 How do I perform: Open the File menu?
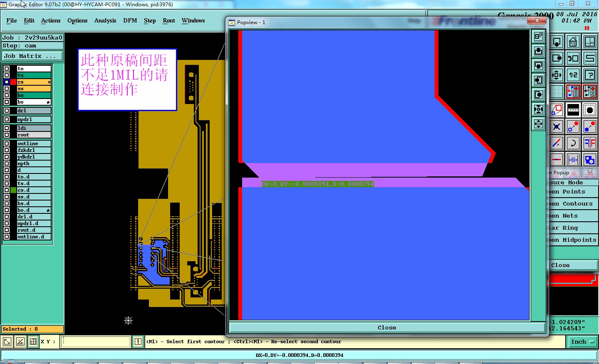(12, 20)
